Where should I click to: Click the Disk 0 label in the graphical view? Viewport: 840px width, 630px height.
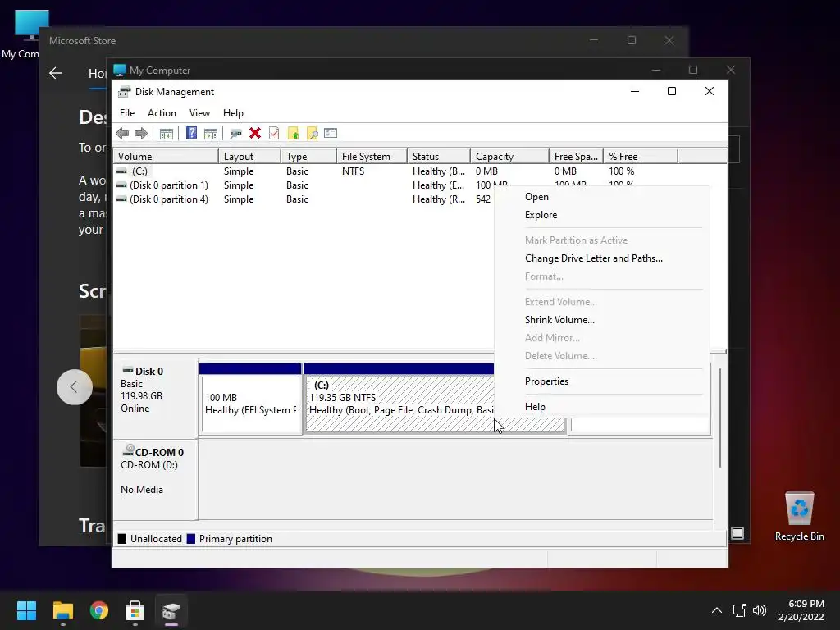pos(149,372)
